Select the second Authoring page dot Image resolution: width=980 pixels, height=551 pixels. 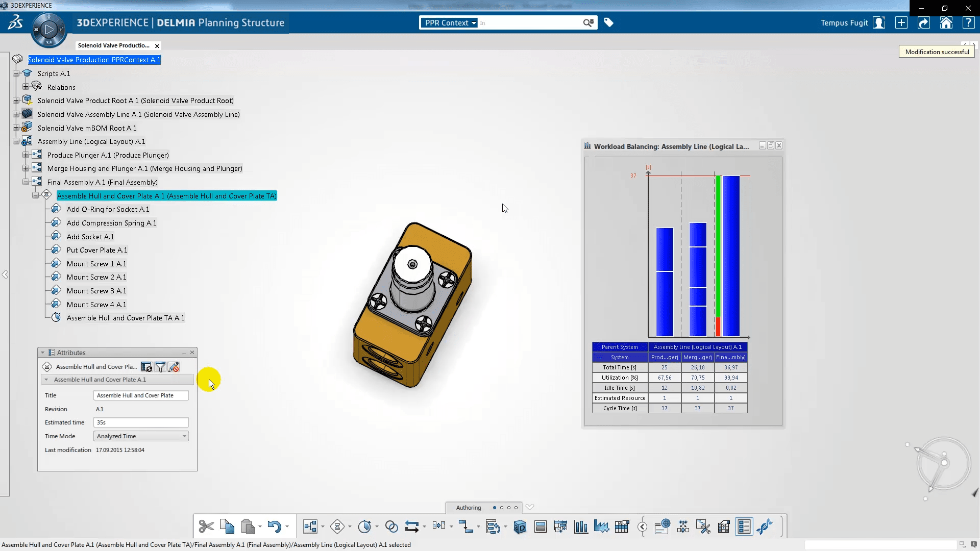(x=502, y=508)
